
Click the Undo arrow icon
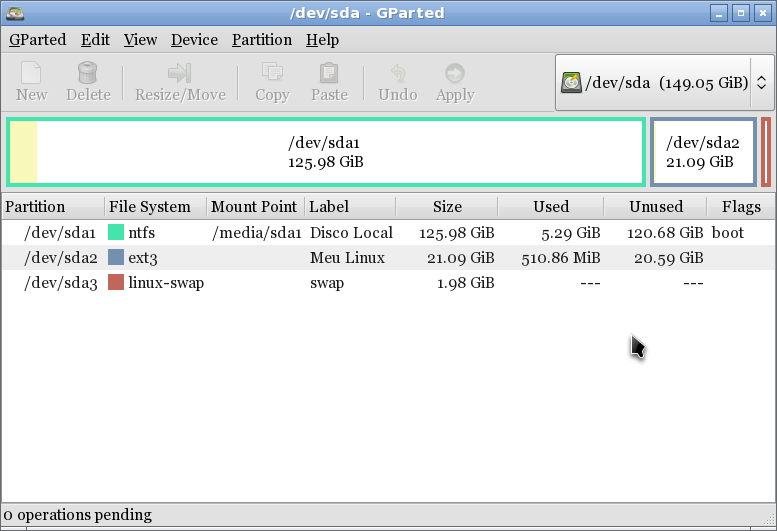point(398,73)
